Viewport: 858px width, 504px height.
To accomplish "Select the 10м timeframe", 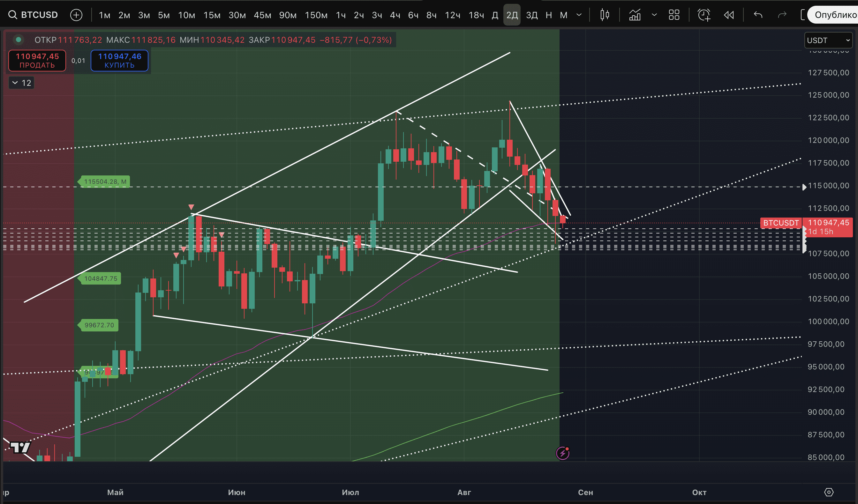I will click(187, 15).
